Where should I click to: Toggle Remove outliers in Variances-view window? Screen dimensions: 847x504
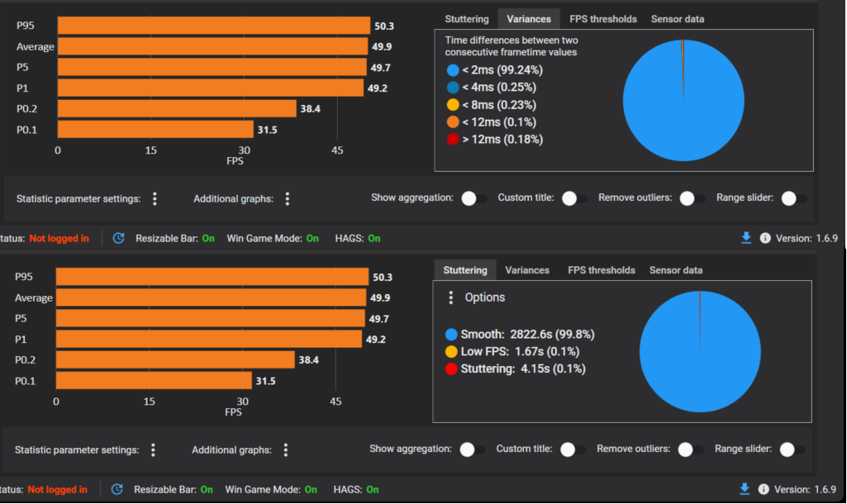tap(692, 198)
